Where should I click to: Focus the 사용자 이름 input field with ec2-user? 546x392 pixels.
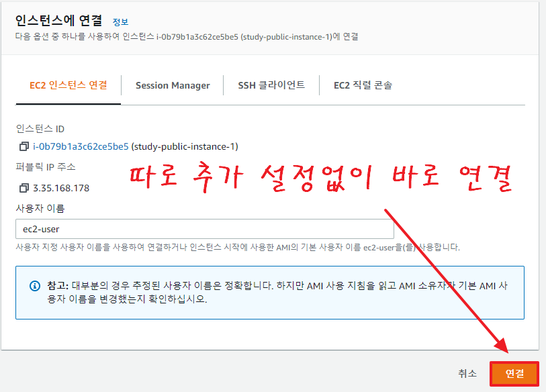pyautogui.click(x=205, y=229)
